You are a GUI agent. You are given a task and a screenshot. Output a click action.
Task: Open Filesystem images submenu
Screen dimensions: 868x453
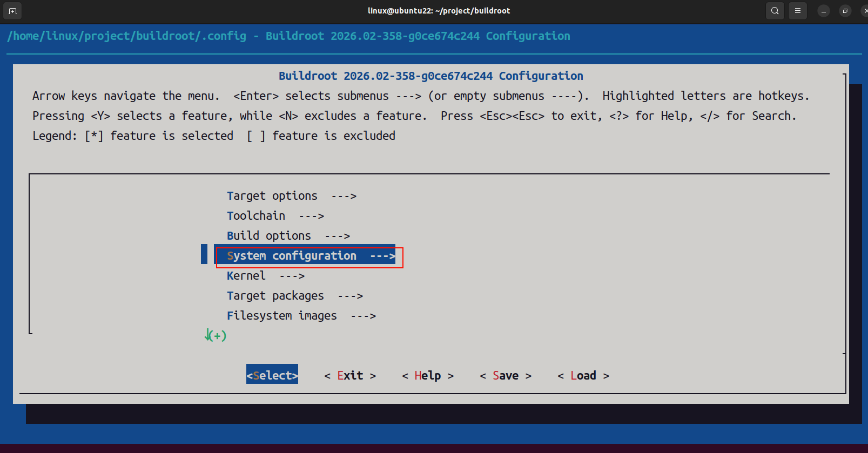[301, 316]
